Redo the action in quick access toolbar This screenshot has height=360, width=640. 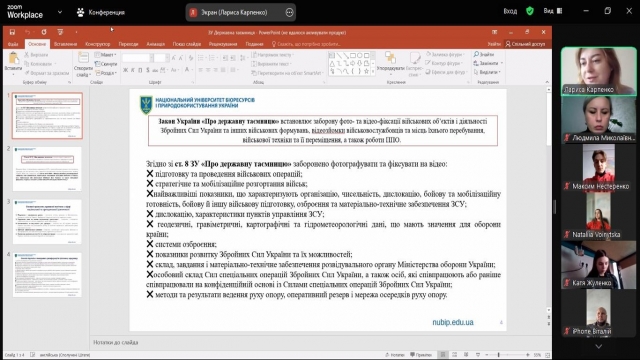coord(44,32)
